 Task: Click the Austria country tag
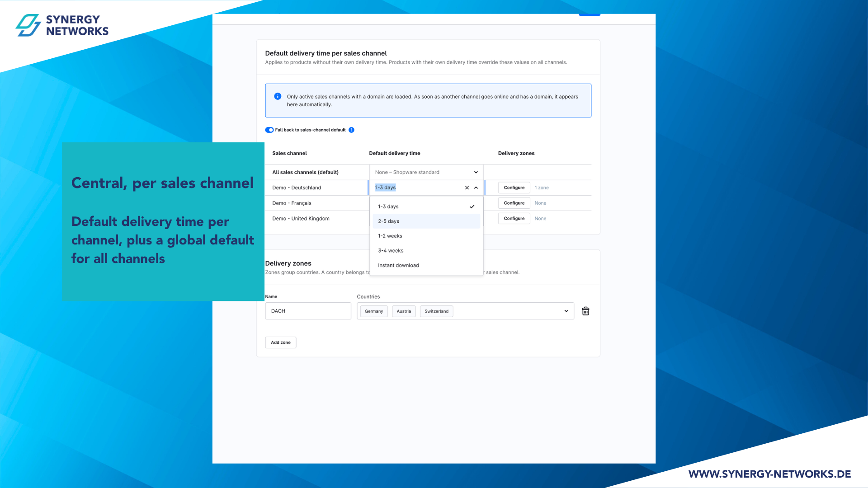point(404,311)
